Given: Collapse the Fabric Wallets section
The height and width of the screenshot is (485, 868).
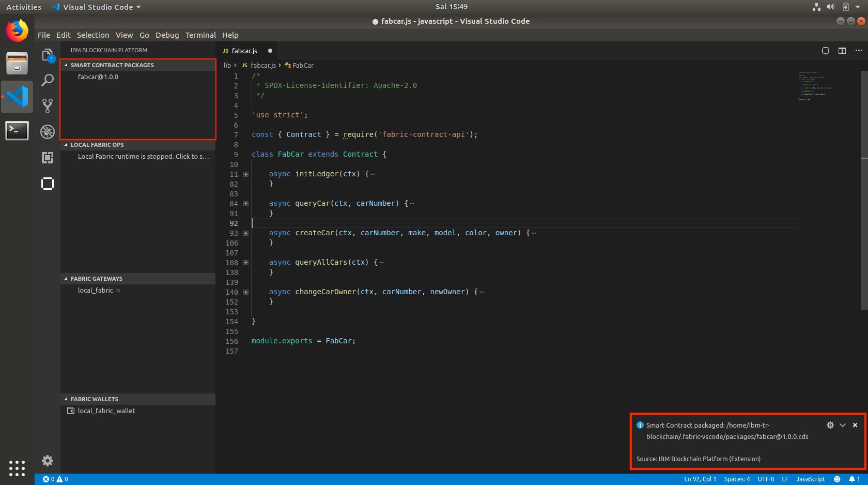Looking at the screenshot, I should pyautogui.click(x=138, y=399).
